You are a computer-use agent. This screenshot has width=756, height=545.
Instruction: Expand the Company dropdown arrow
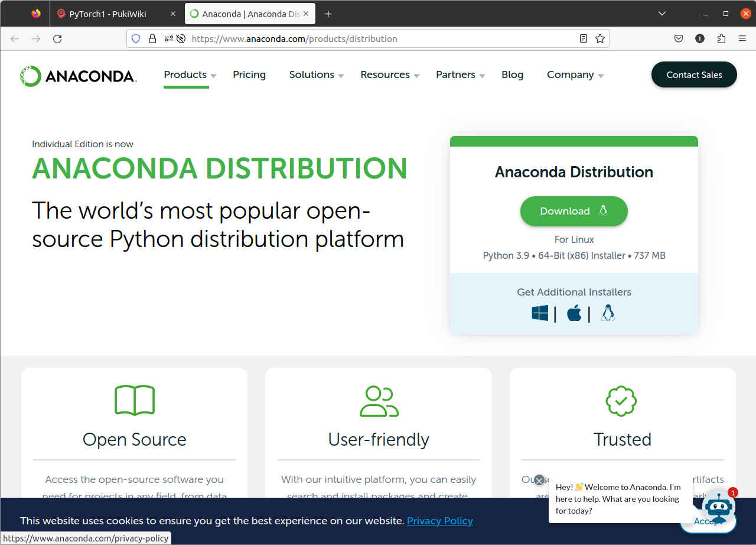pyautogui.click(x=601, y=76)
